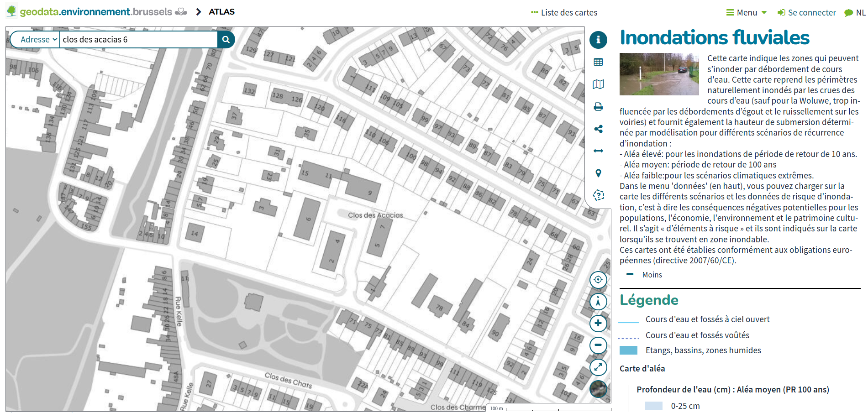
Task: Click the share map icon
Action: (x=598, y=129)
